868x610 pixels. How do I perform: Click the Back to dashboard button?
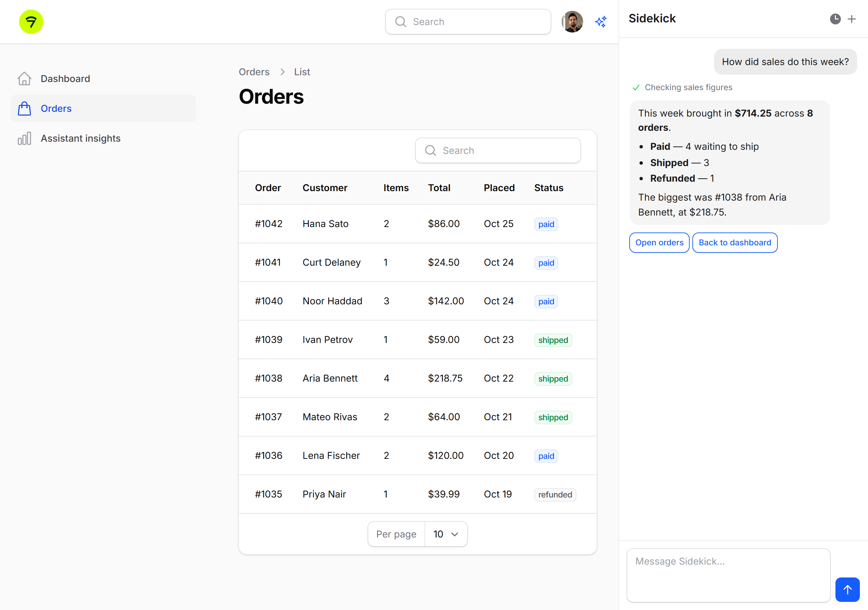point(734,243)
